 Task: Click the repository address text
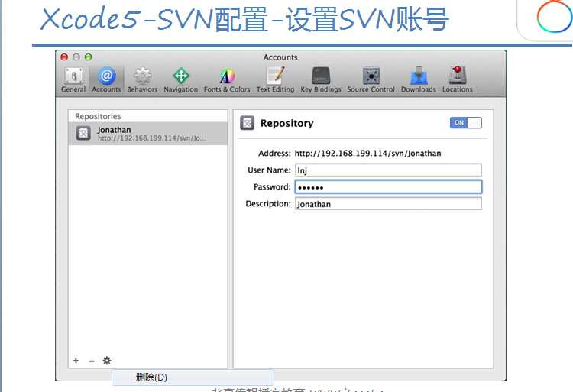tap(367, 154)
